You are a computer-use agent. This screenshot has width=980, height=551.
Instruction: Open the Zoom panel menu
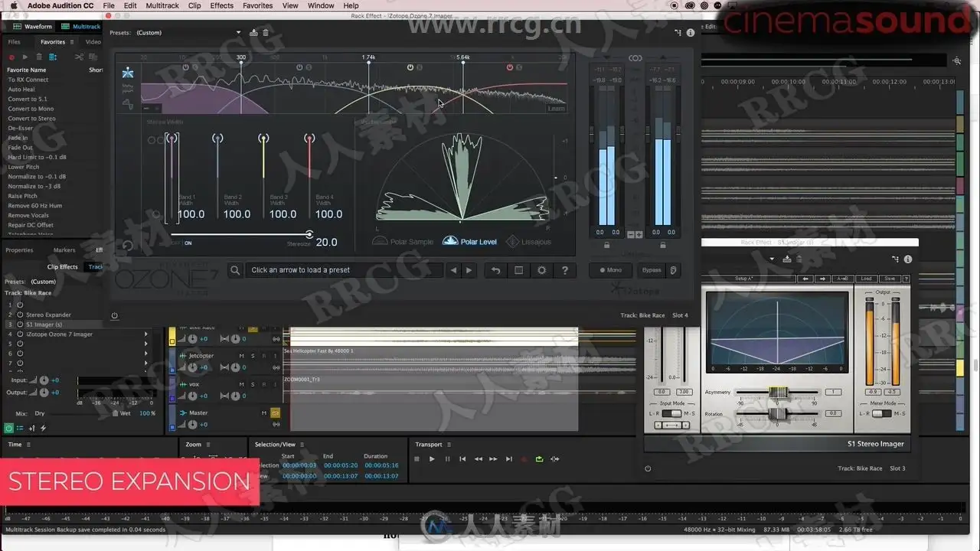tap(209, 445)
